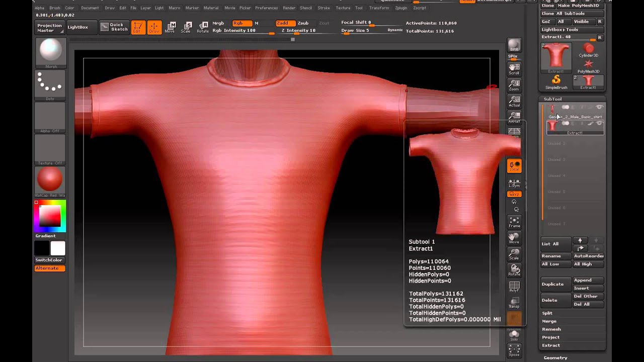
Task: Expand the Project section
Action: 550,337
